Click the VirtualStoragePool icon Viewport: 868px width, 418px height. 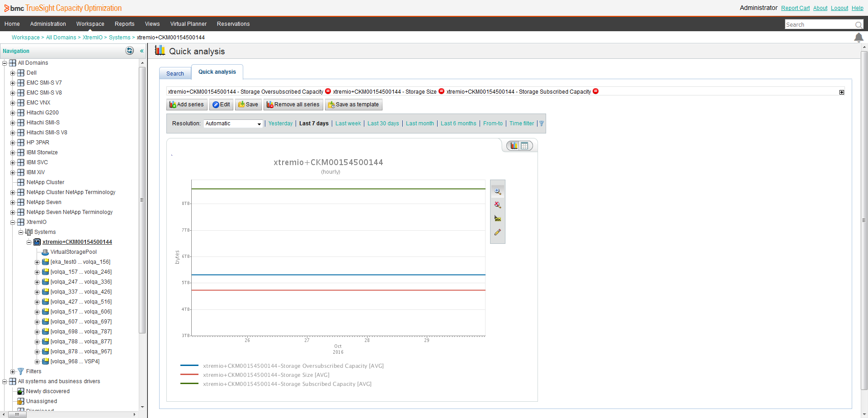[45, 252]
